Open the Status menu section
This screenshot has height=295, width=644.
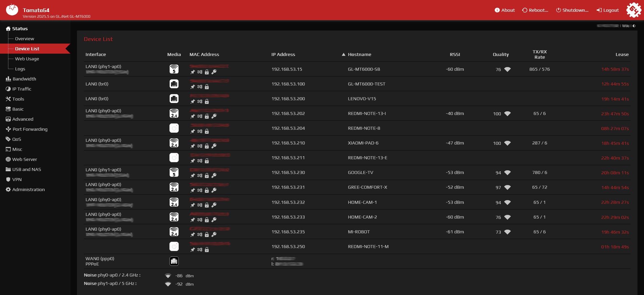[x=17, y=28]
